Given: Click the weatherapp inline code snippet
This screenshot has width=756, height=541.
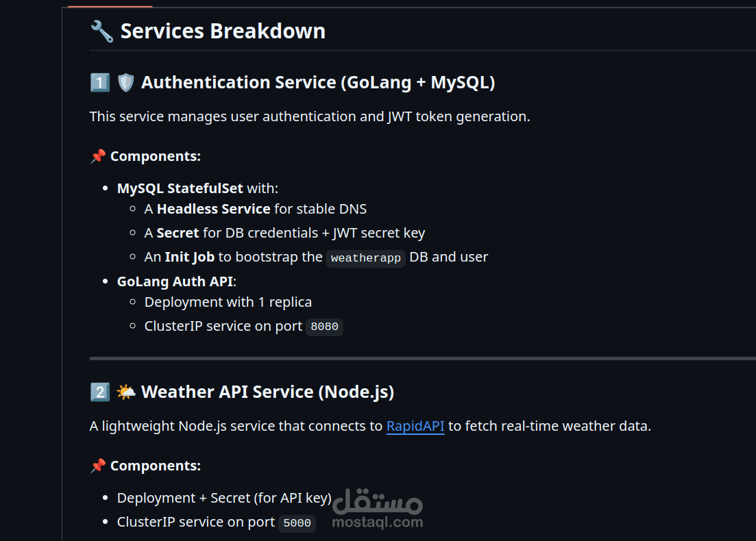Looking at the screenshot, I should pyautogui.click(x=365, y=258).
